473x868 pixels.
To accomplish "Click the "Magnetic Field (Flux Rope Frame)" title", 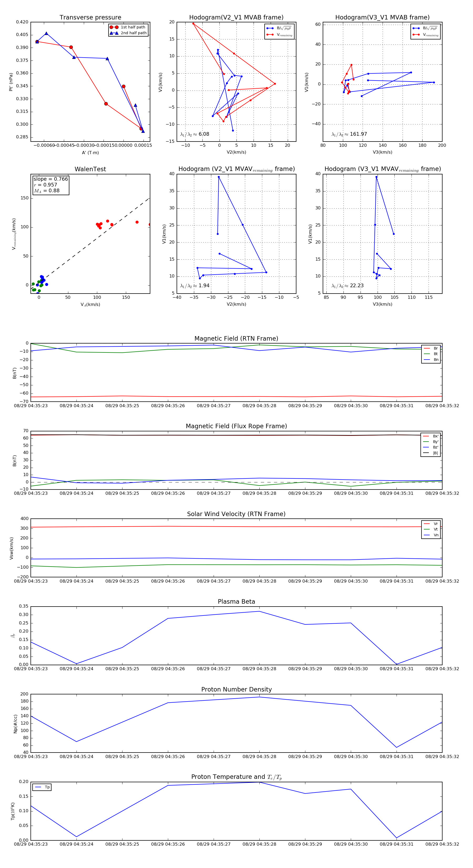I will (236, 426).
